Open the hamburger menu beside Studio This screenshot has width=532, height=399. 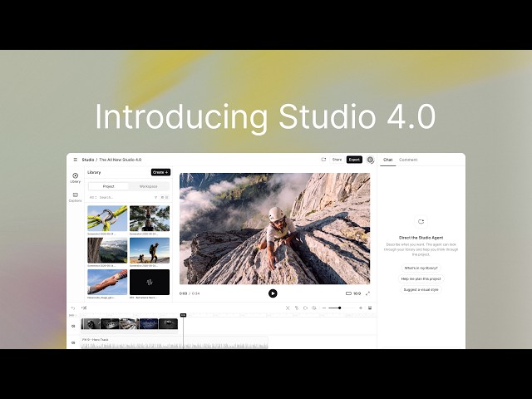point(76,160)
